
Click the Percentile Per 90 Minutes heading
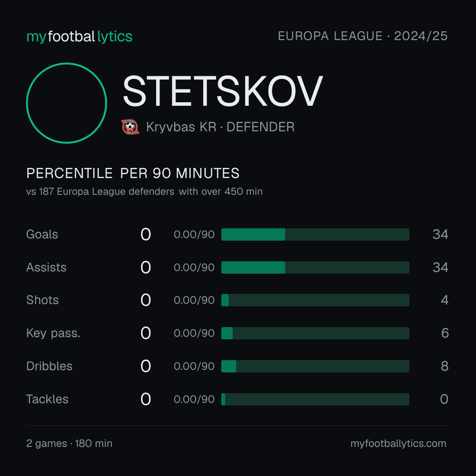point(133,173)
